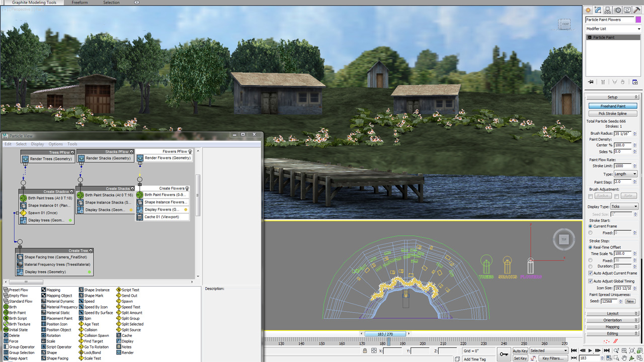Click the New seed button
The image size is (644, 362).
coord(630,301)
